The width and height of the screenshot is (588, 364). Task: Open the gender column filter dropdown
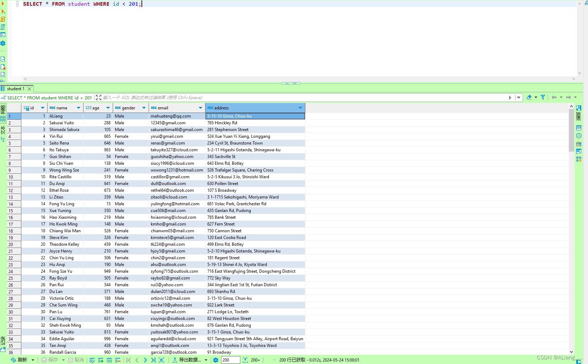coord(144,108)
